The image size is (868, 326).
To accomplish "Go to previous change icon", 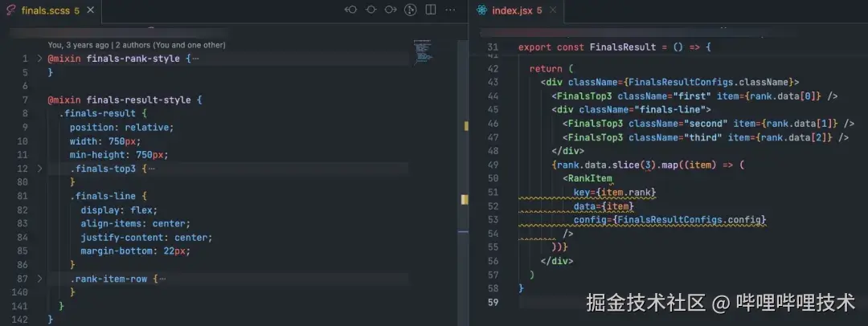I will pyautogui.click(x=350, y=10).
